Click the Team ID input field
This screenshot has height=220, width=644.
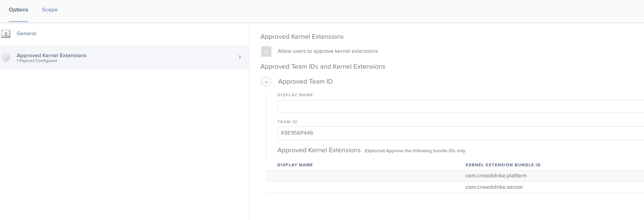(x=461, y=133)
